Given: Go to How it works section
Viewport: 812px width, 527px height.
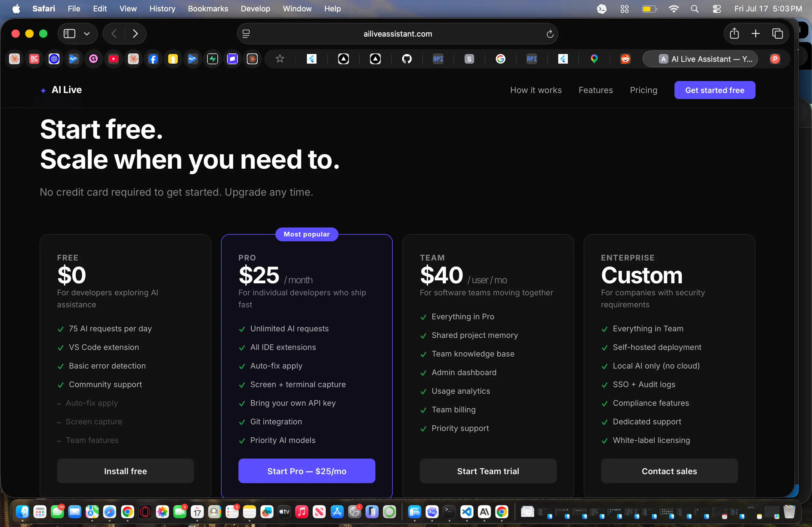Looking at the screenshot, I should pos(536,90).
